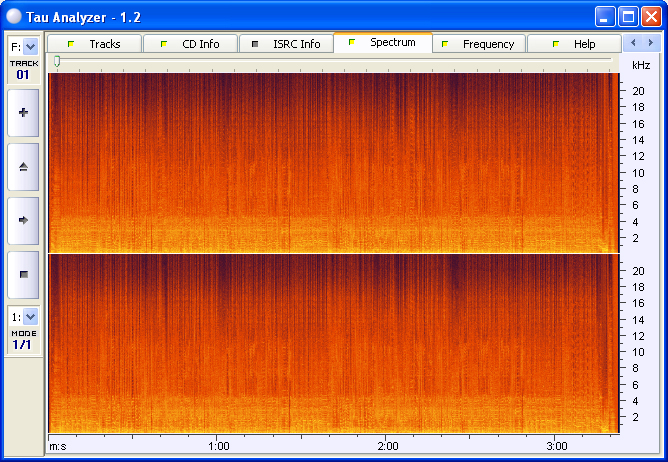This screenshot has height=462, width=668.
Task: Click the right arrow analyze button
Action: 23,220
